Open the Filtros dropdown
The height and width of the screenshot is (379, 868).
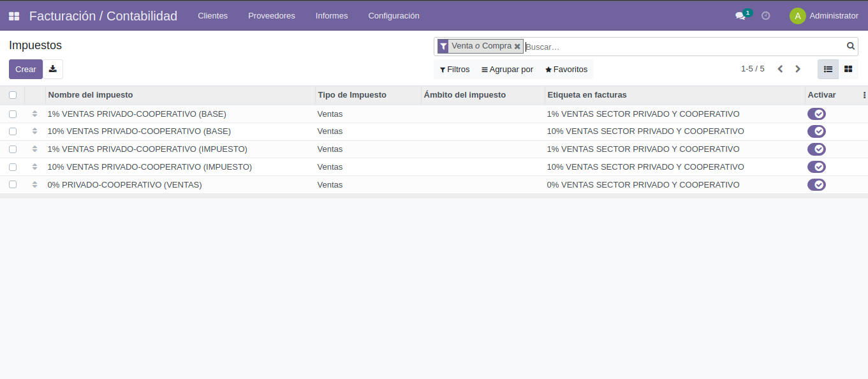pos(454,69)
